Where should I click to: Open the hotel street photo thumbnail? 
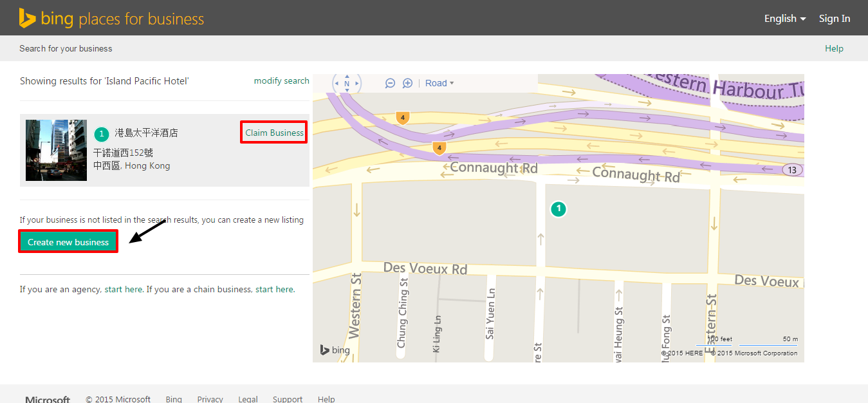[x=56, y=150]
